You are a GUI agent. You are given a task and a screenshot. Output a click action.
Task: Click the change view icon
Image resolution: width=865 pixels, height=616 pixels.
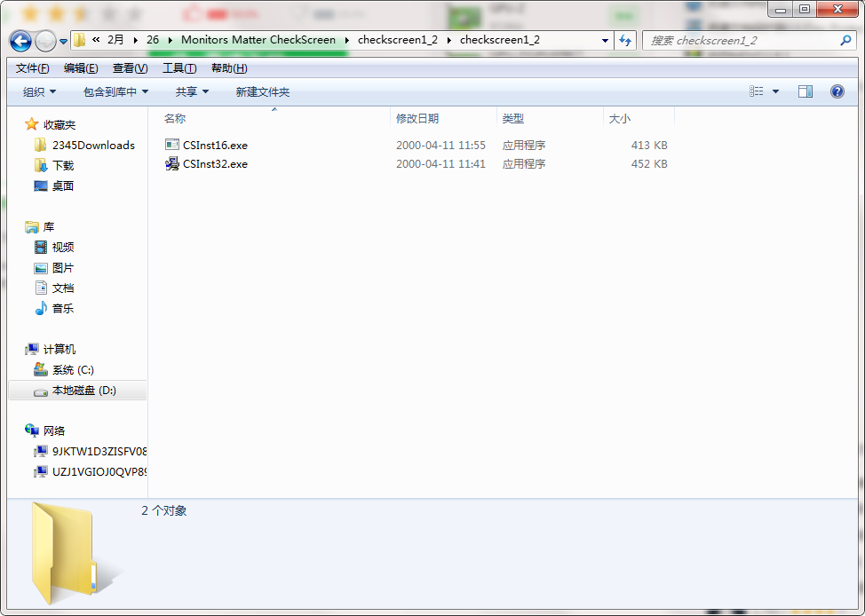coord(757,91)
